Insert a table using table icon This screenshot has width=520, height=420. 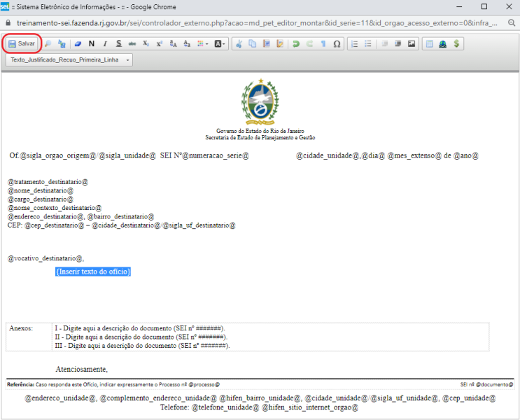tap(430, 43)
